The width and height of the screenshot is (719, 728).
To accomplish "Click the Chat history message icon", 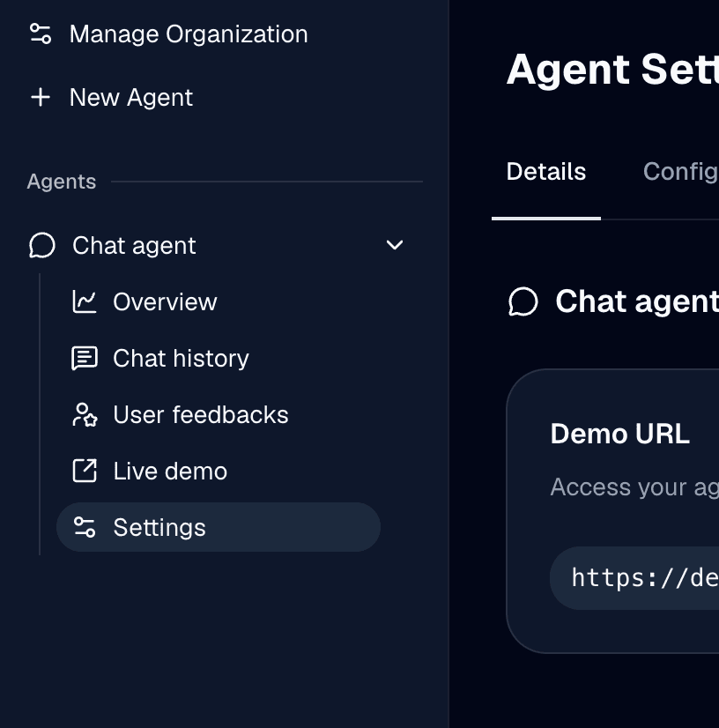I will (x=85, y=359).
